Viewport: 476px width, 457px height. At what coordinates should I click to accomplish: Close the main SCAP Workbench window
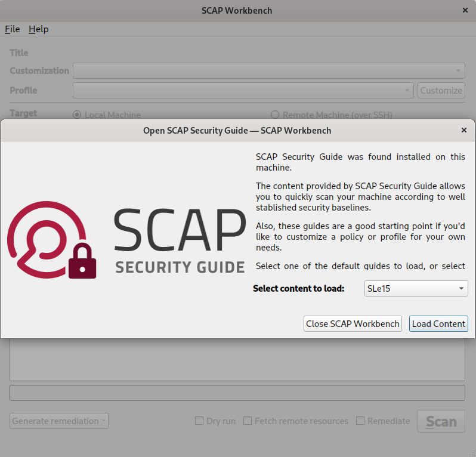(x=465, y=11)
